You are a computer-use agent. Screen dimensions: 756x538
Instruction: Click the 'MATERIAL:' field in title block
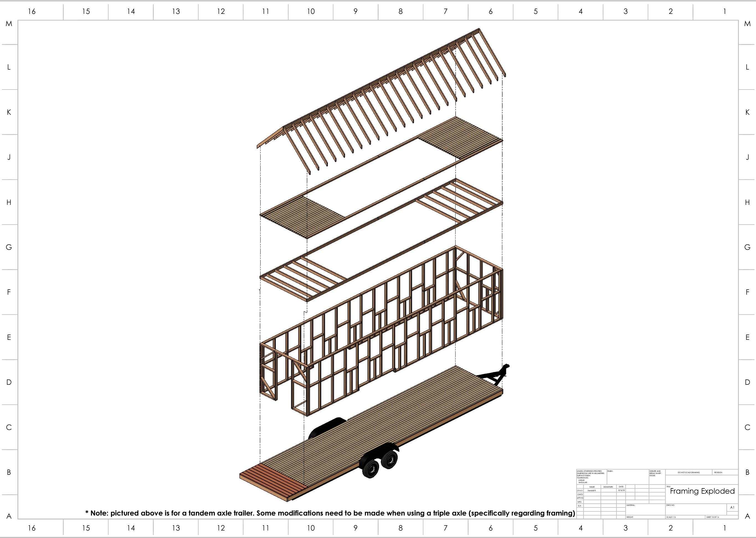[631, 506]
